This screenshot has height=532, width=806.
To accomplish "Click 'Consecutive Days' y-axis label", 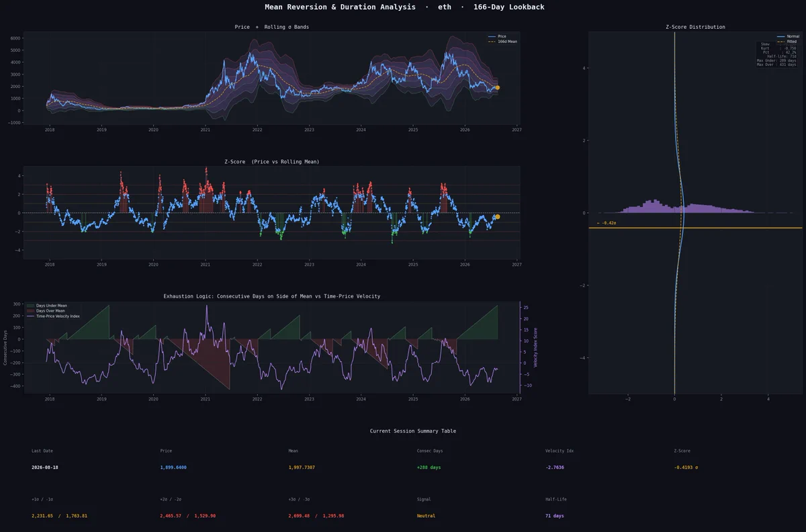I will [x=5, y=347].
